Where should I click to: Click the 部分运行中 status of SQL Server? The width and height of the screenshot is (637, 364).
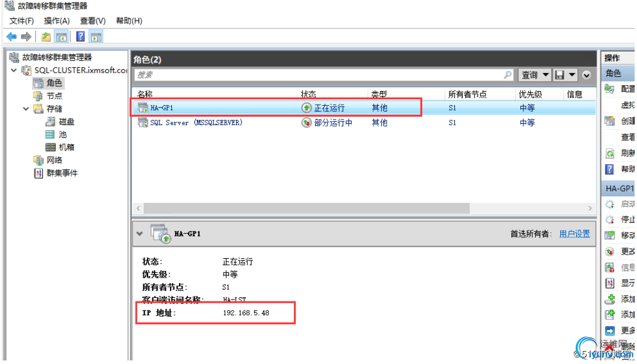[x=333, y=123]
